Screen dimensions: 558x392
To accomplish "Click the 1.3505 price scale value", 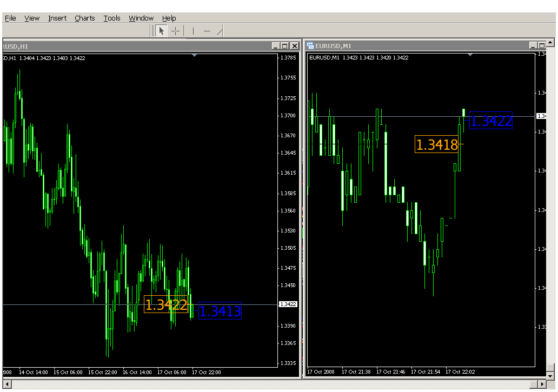I will (x=288, y=248).
